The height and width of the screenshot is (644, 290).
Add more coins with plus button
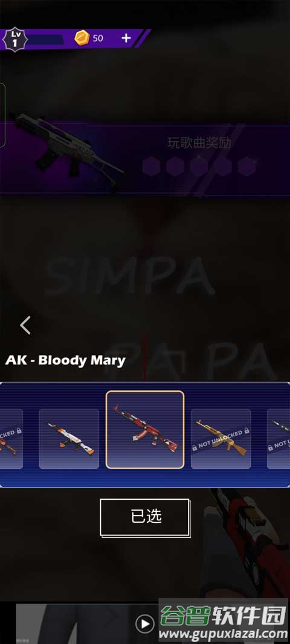tap(126, 38)
